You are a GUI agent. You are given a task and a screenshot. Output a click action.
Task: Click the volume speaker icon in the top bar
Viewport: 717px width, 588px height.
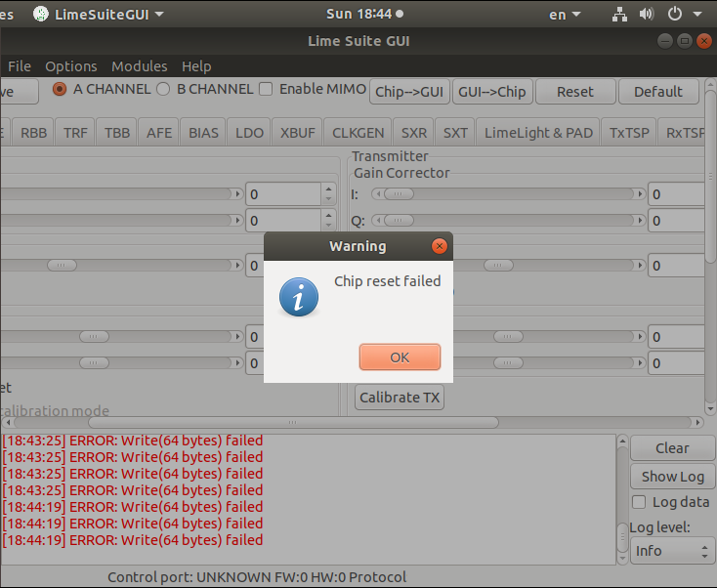click(646, 15)
